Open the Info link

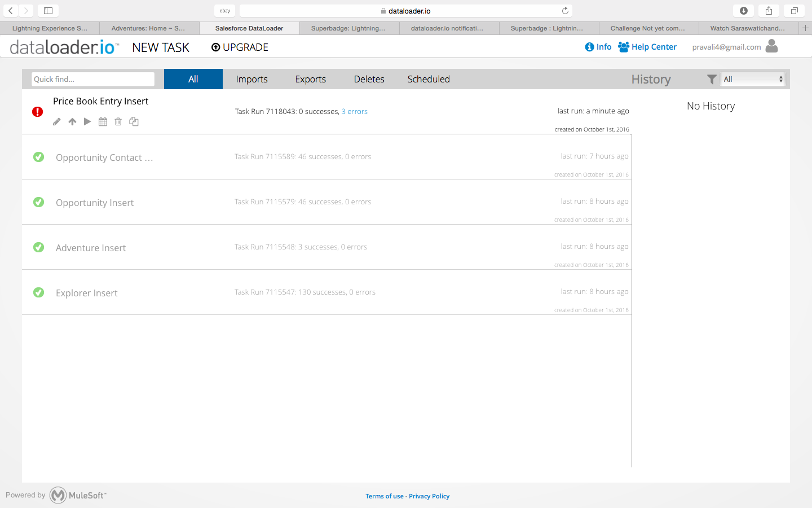pos(598,47)
